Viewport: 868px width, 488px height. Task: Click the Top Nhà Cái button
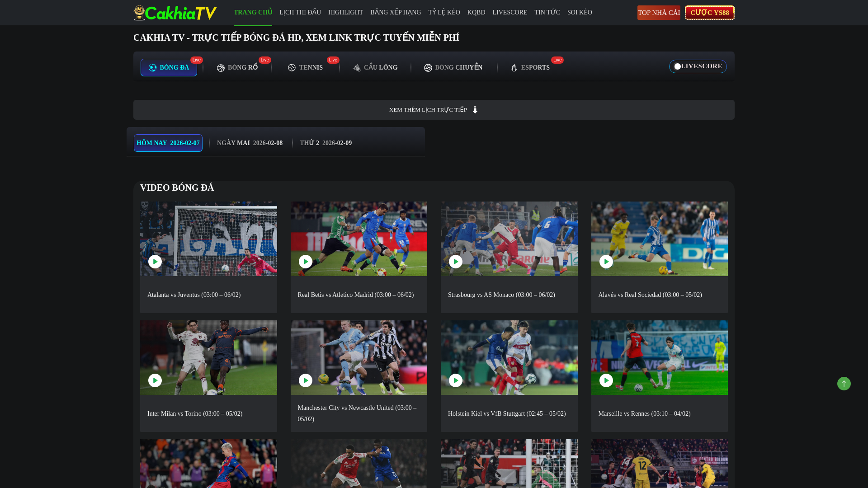pos(659,13)
